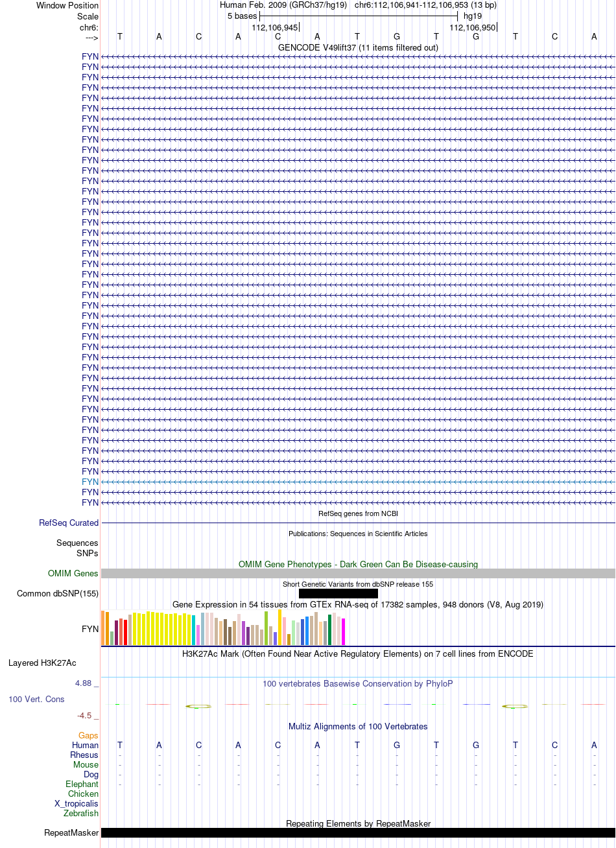Image resolution: width=616 pixels, height=848 pixels.
Task: Select the X_tropicalis species label
Action: (77, 803)
